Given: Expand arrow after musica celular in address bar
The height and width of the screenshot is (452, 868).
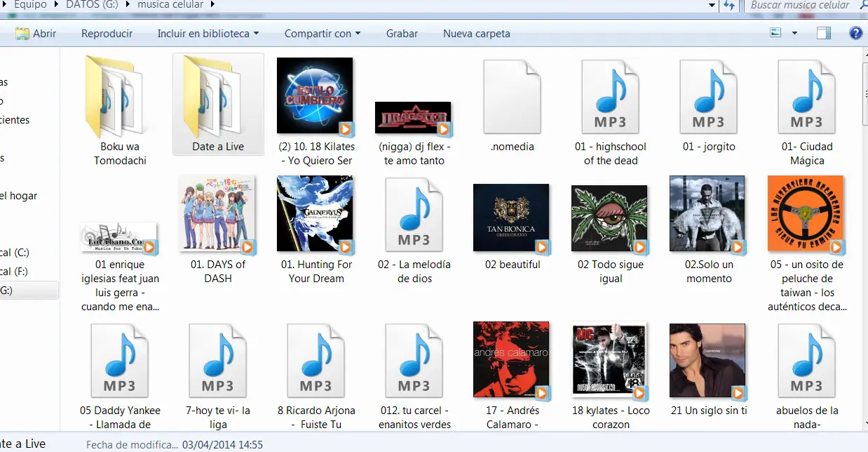Looking at the screenshot, I should point(212,5).
